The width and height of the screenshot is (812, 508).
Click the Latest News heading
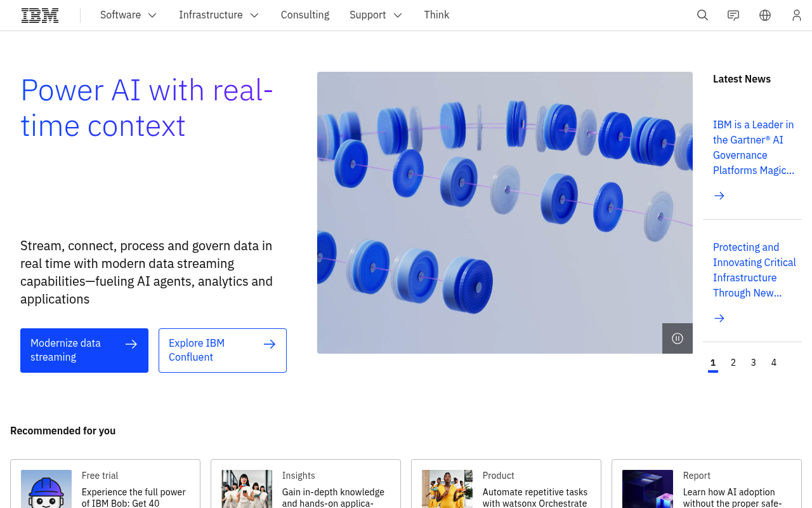[x=742, y=79]
